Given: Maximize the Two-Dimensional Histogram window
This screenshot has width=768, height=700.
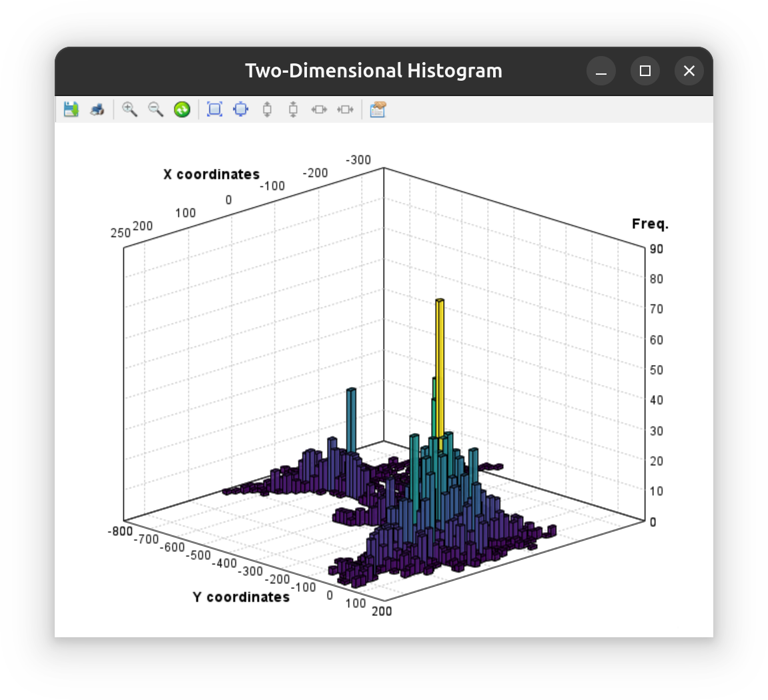Looking at the screenshot, I should click(x=645, y=71).
